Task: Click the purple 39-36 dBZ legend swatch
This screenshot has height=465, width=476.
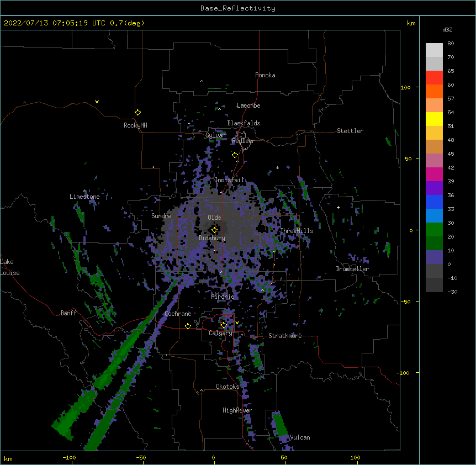Action: pyautogui.click(x=434, y=188)
